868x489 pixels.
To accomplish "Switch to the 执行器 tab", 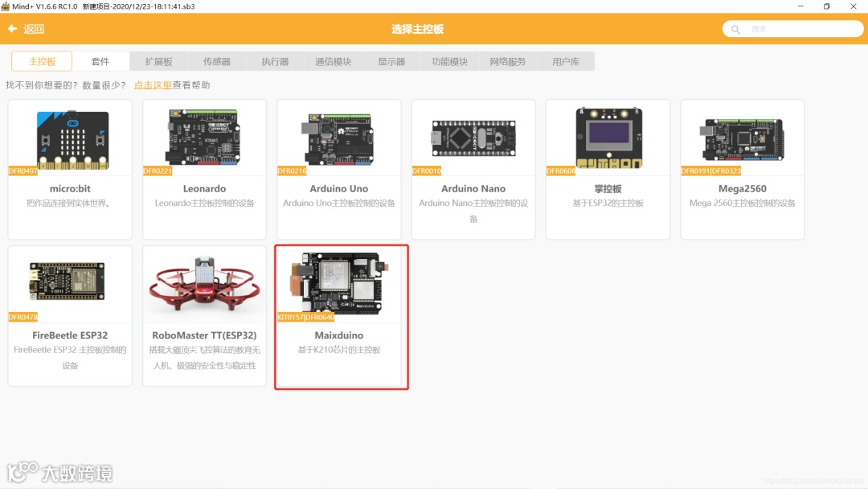I will pos(275,61).
